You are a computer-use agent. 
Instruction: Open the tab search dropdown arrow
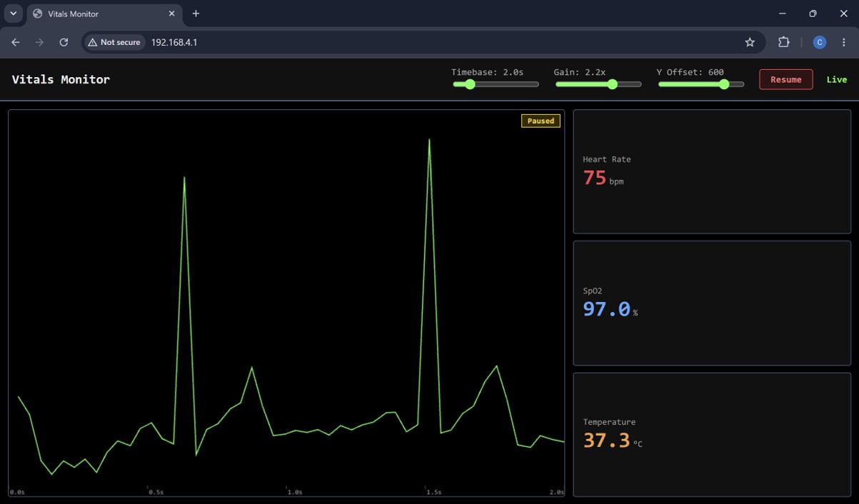13,14
